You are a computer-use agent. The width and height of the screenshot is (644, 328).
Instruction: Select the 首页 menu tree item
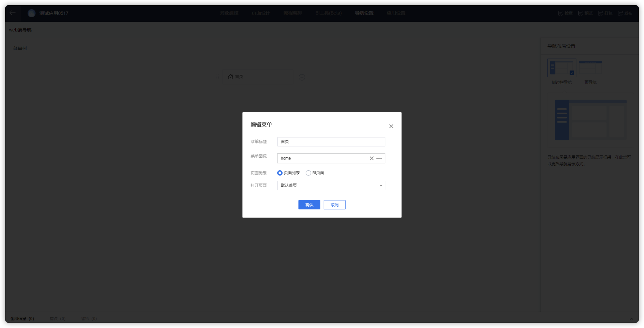(258, 77)
